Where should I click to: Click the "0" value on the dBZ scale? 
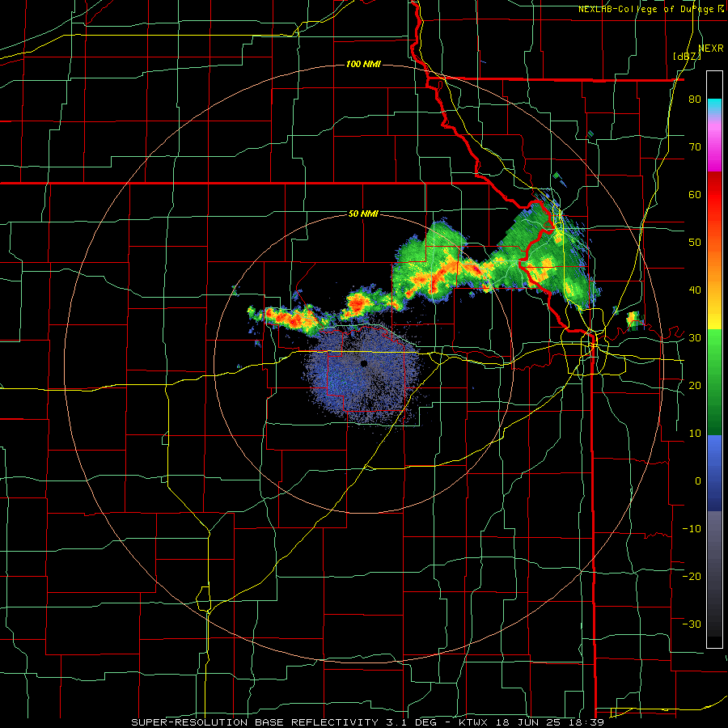698,481
